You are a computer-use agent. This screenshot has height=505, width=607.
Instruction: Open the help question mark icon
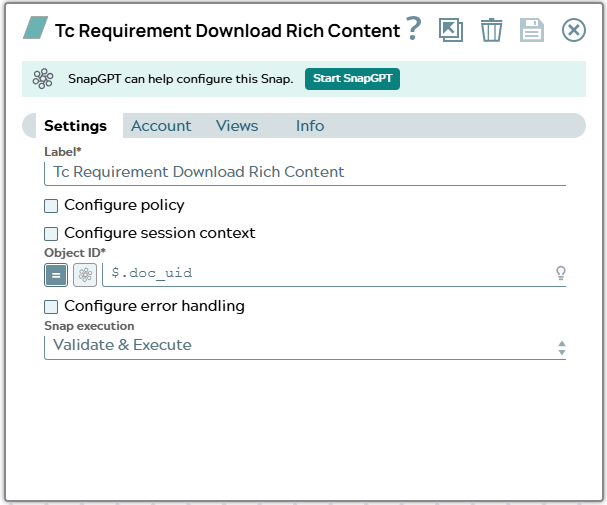413,28
